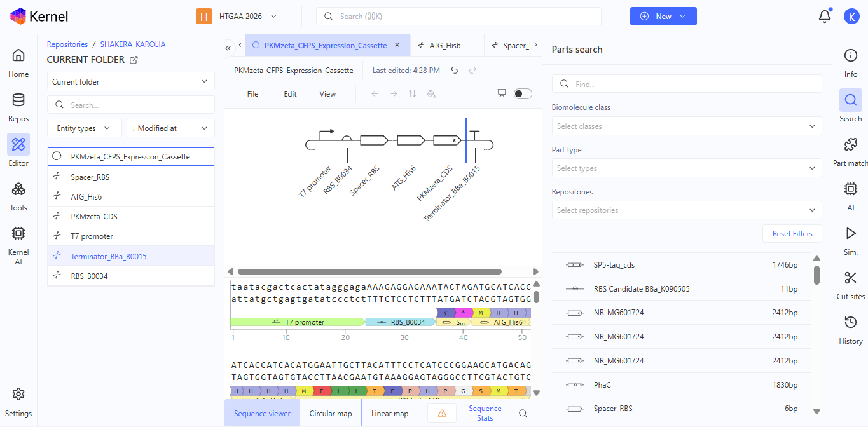This screenshot has height=427, width=868.
Task: Open the Edit menu
Action: [x=290, y=93]
